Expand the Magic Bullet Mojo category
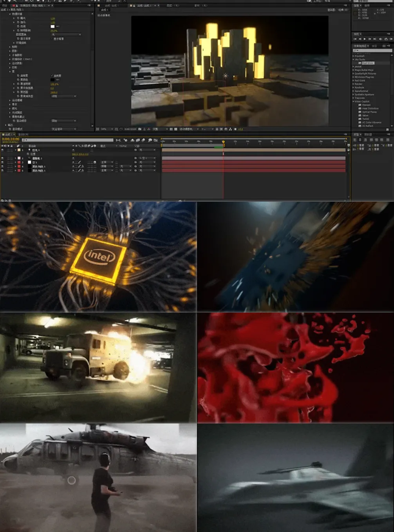The image size is (394, 532). (x=353, y=70)
